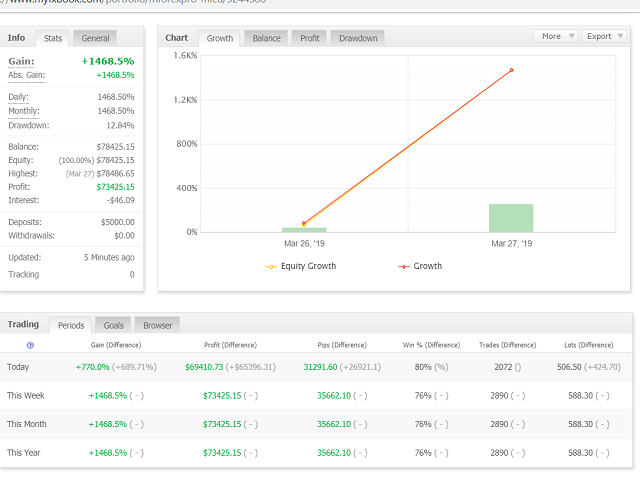Select the Profit chart tab

tap(309, 38)
